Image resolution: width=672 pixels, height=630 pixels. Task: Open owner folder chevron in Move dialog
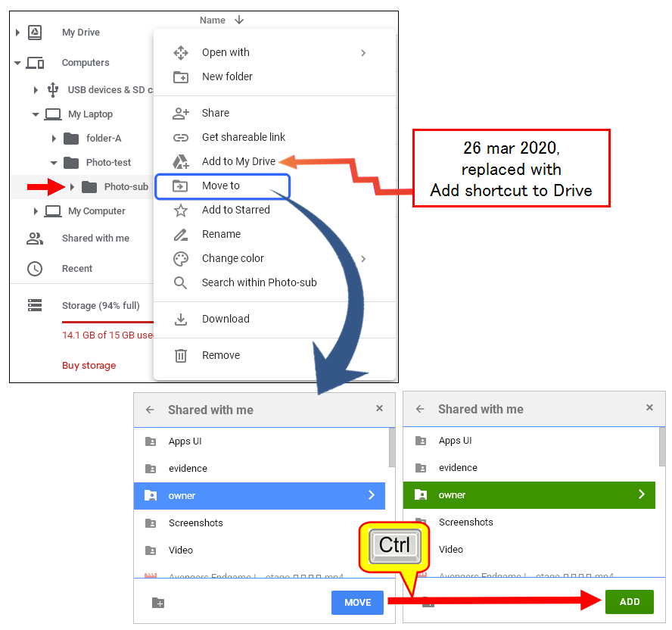click(372, 495)
